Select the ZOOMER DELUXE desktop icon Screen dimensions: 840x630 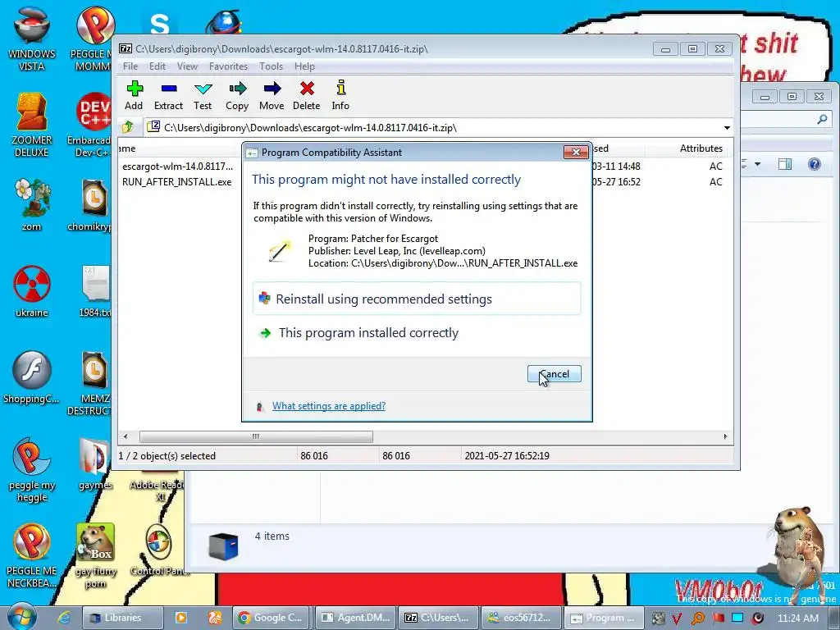click(x=32, y=125)
